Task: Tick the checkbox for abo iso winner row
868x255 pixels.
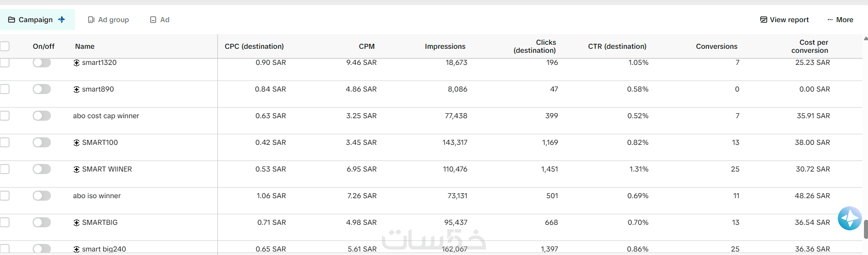Action: (5, 196)
